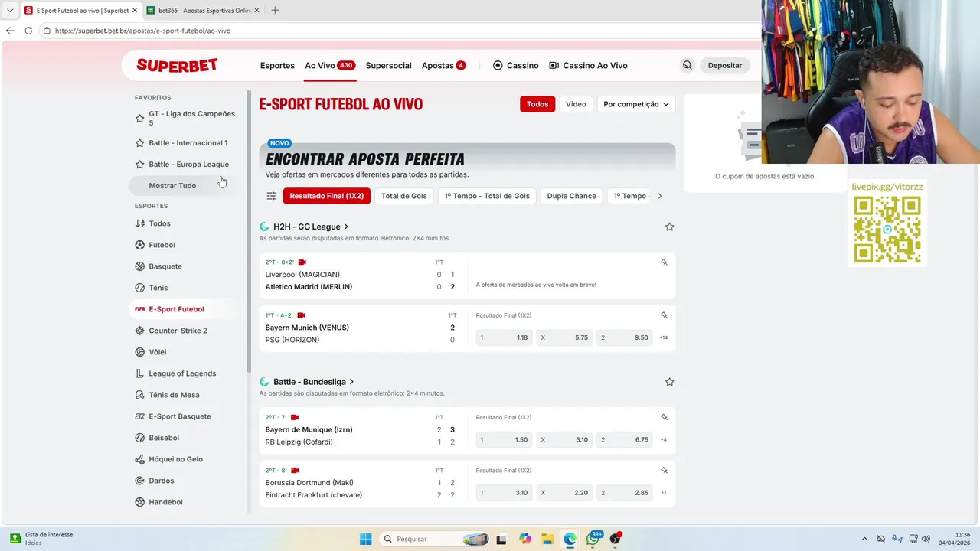Select the Counter-Strike 2 icon

coord(139,331)
